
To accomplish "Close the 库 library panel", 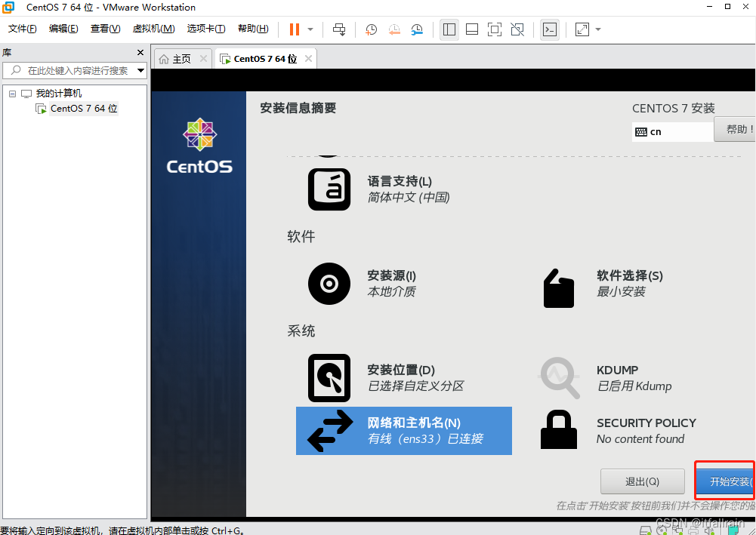I will [x=140, y=53].
